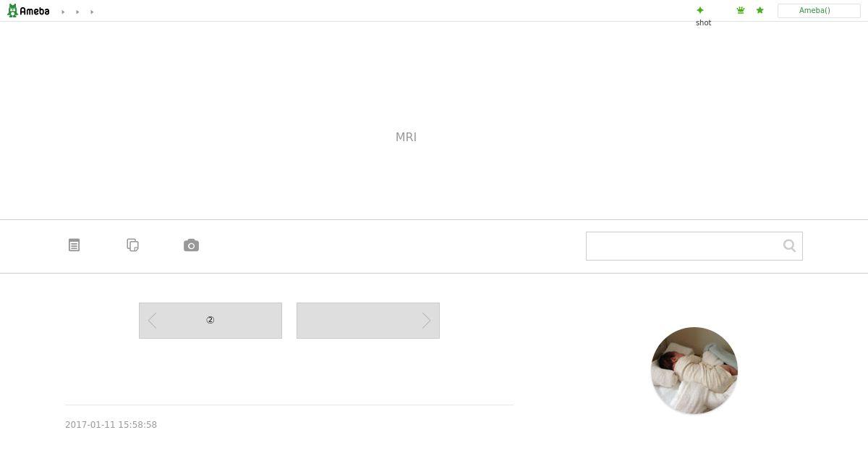
Task: Open the circular baby profile photo
Action: point(694,371)
